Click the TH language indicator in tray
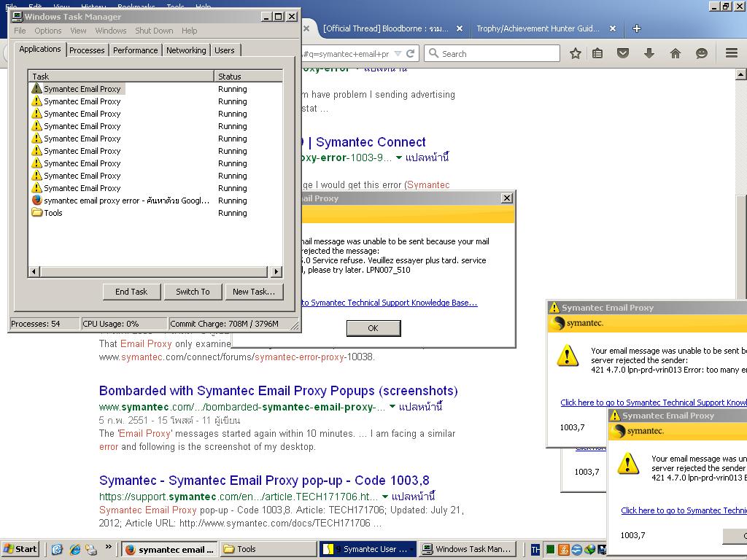This screenshot has width=747, height=560. coord(535,550)
